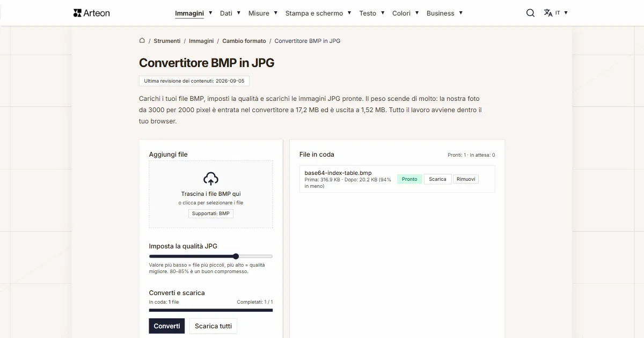Open the site search magnifier icon
The height and width of the screenshot is (338, 644).
click(530, 13)
